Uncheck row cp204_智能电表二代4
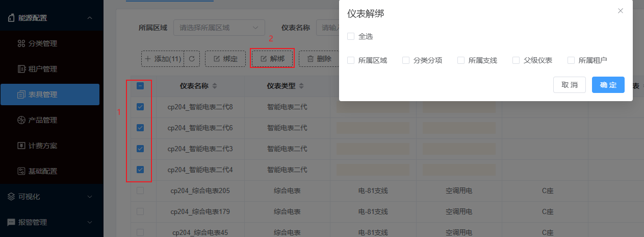 (x=140, y=170)
